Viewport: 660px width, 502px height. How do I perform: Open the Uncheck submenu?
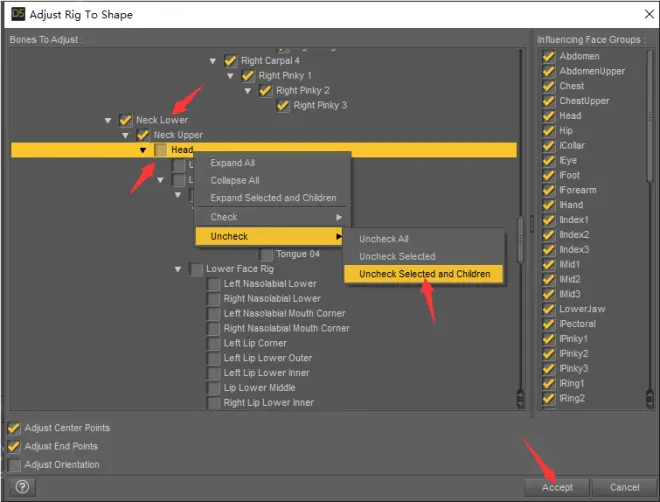point(269,236)
